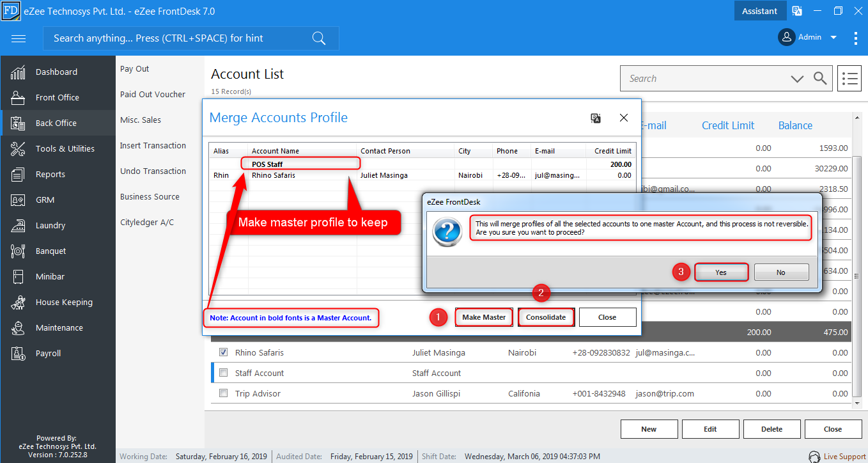This screenshot has width=868, height=463.
Task: Click the Payroll calculator icon
Action: (18, 354)
